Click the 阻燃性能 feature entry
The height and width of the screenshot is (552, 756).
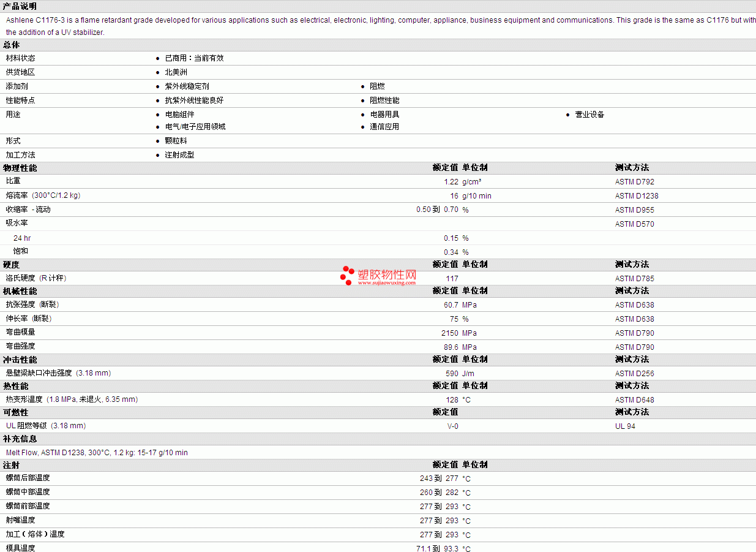click(384, 100)
